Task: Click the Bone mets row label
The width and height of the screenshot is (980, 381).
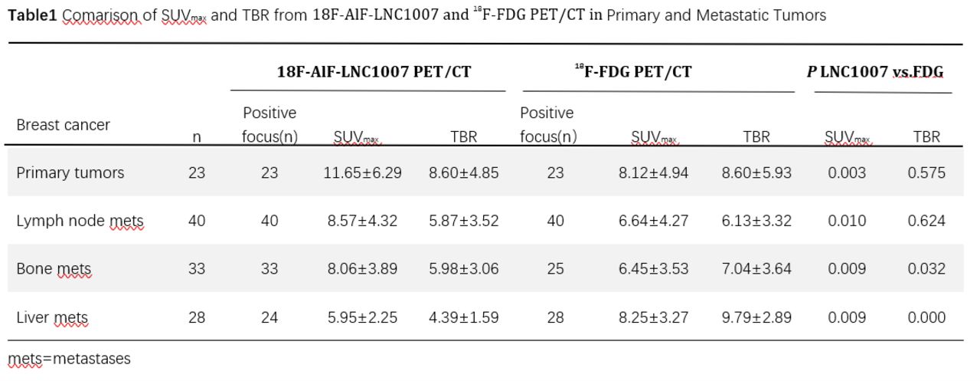Action: pyautogui.click(x=54, y=269)
